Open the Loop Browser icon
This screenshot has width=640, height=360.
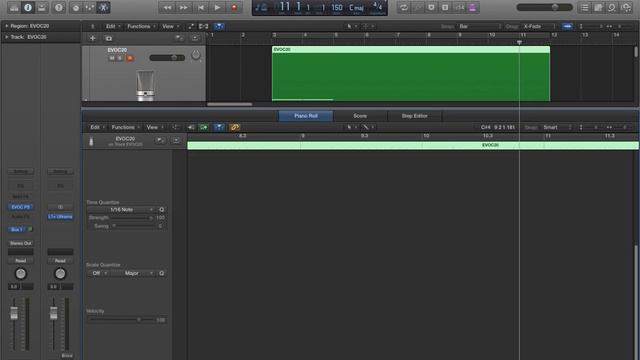(612, 7)
